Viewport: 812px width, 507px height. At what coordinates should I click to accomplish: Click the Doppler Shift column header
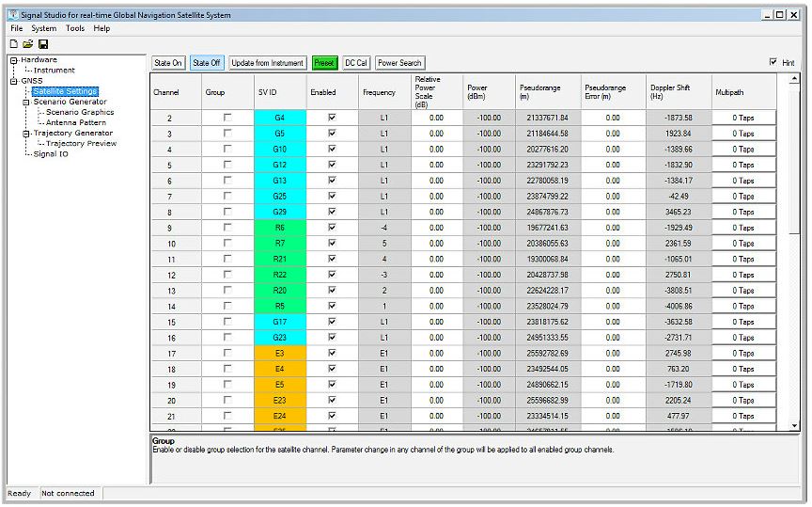[x=679, y=92]
